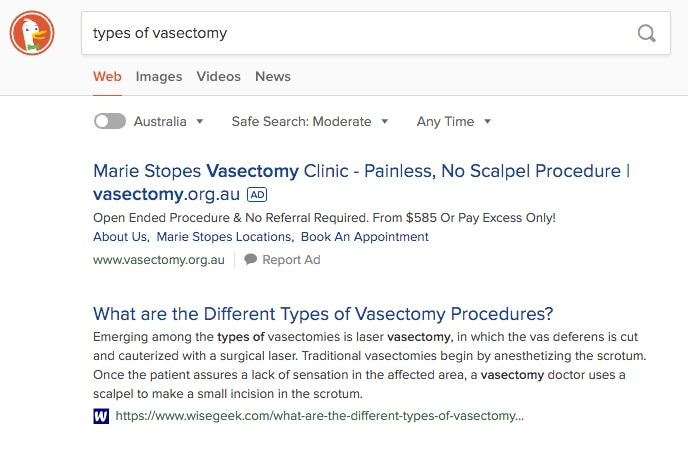Viewport: 688px width, 458px height.
Task: Click the AD badge next to vasectomy.org.au
Action: tap(257, 194)
